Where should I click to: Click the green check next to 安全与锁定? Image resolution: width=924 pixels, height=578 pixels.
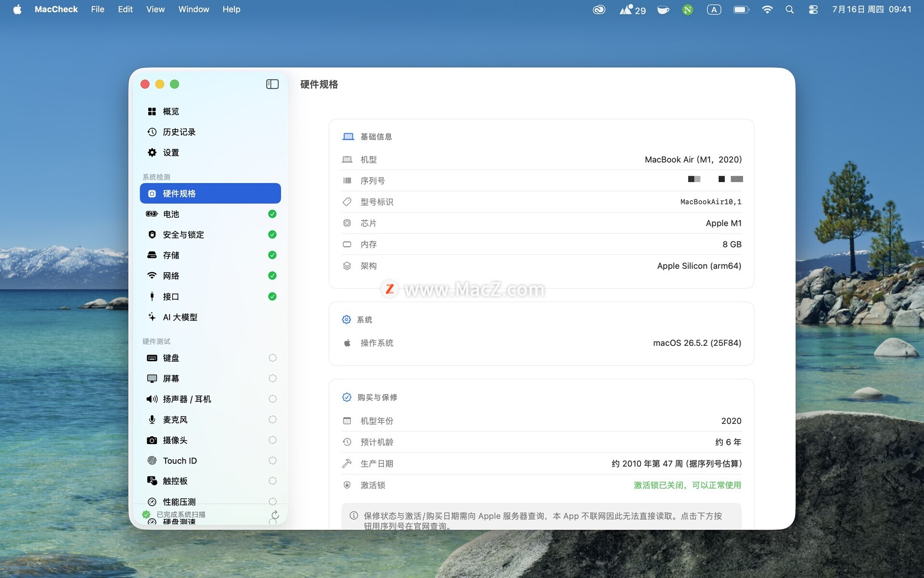272,235
